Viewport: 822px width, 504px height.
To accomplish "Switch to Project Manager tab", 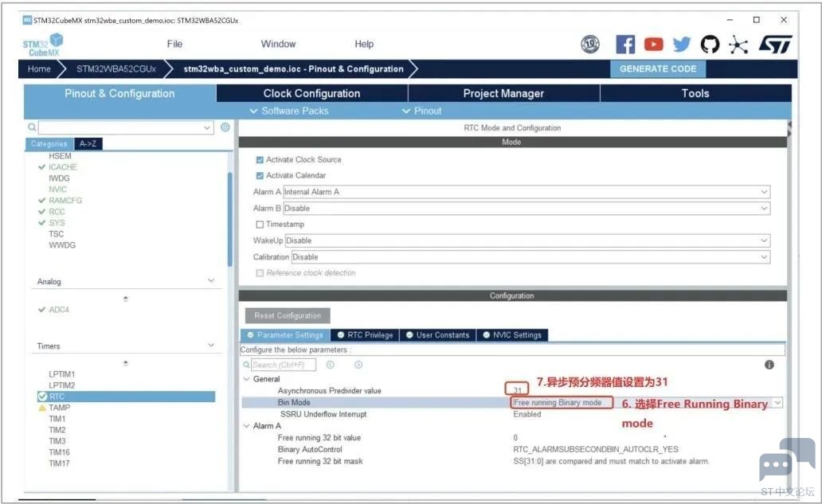I will click(x=503, y=93).
